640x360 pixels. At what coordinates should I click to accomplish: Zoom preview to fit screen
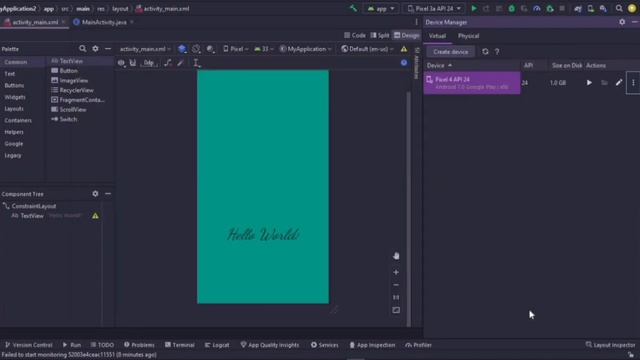point(396,310)
